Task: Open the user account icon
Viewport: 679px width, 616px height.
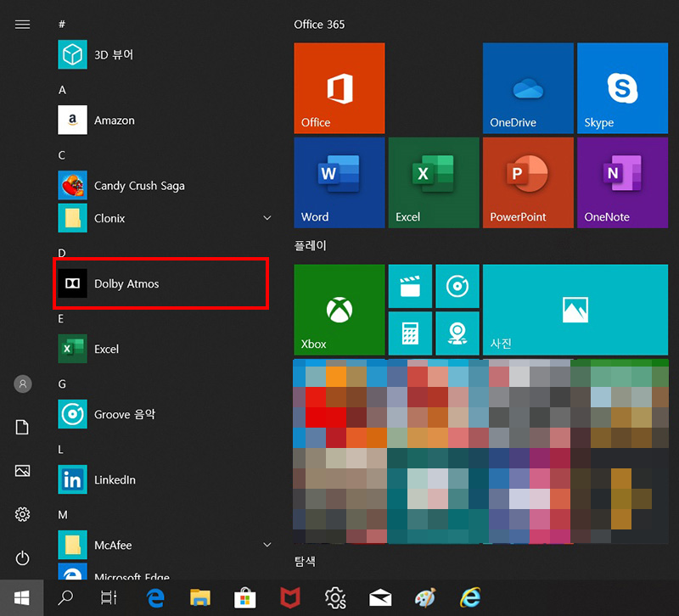Action: (23, 384)
